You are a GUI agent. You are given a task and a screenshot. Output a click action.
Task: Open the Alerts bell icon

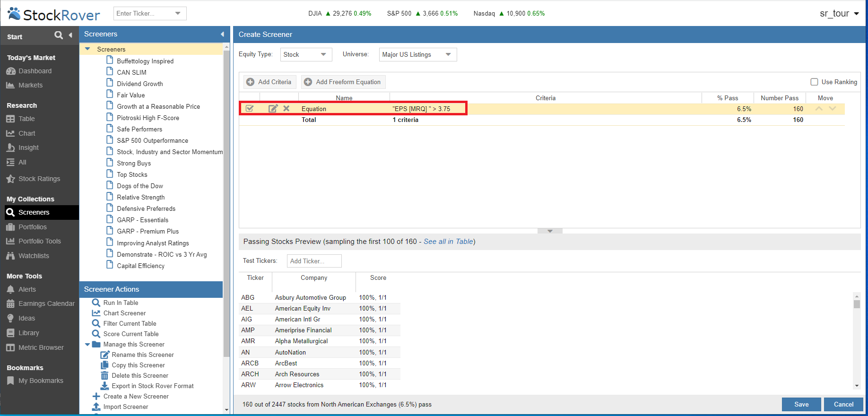click(x=11, y=289)
